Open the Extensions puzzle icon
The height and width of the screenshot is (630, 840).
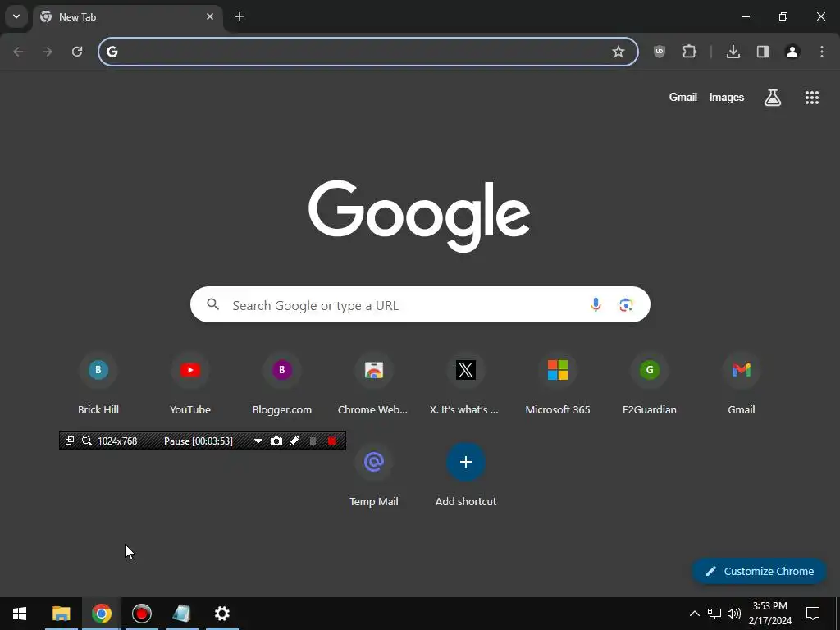coord(689,52)
